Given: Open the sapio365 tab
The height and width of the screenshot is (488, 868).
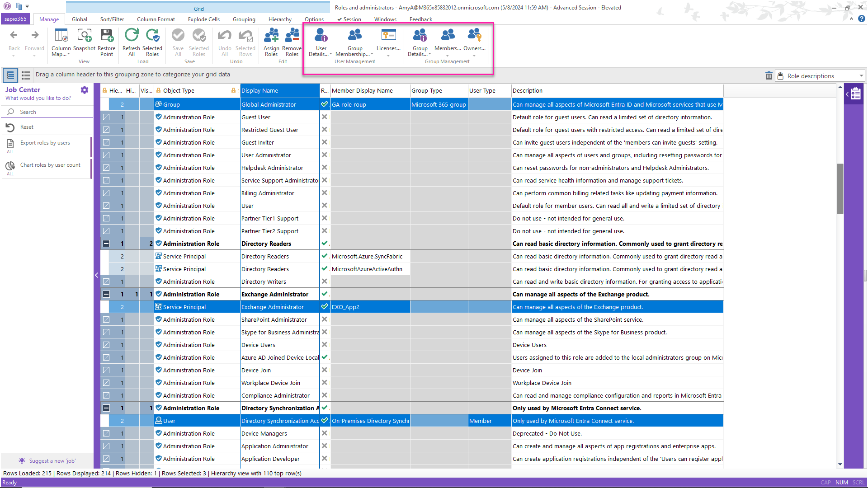Looking at the screenshot, I should pyautogui.click(x=16, y=19).
